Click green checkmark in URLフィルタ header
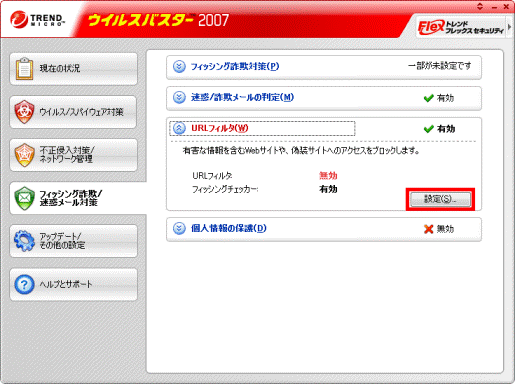This screenshot has width=515, height=384. (x=428, y=129)
